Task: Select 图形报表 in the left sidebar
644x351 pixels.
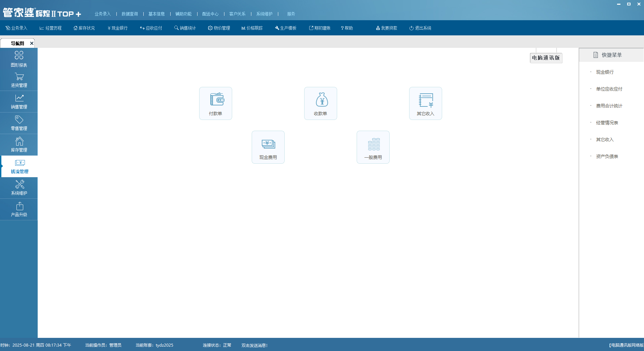Action: (x=19, y=59)
